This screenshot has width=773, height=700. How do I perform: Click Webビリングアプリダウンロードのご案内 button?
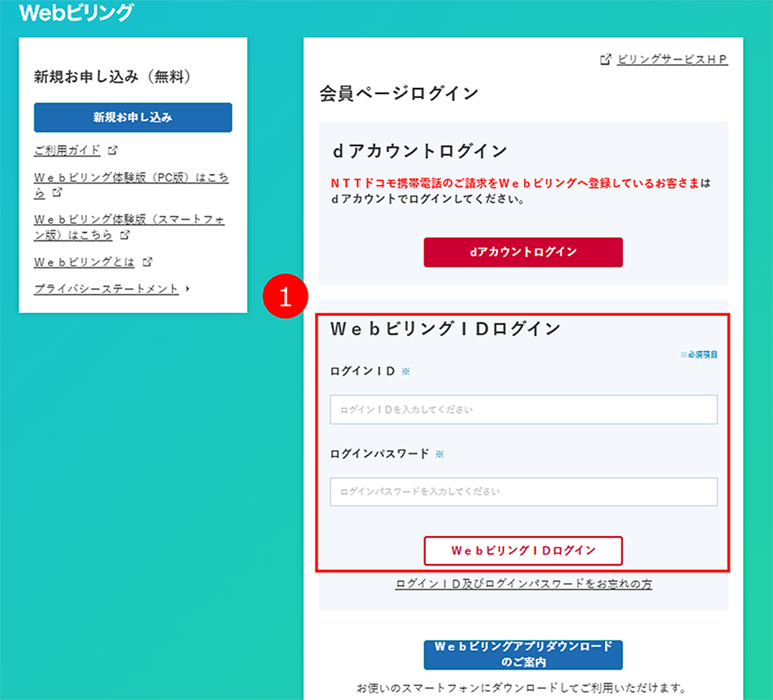click(523, 654)
